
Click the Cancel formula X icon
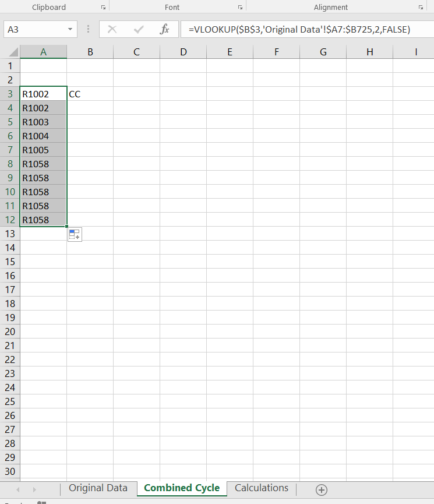[x=112, y=30]
